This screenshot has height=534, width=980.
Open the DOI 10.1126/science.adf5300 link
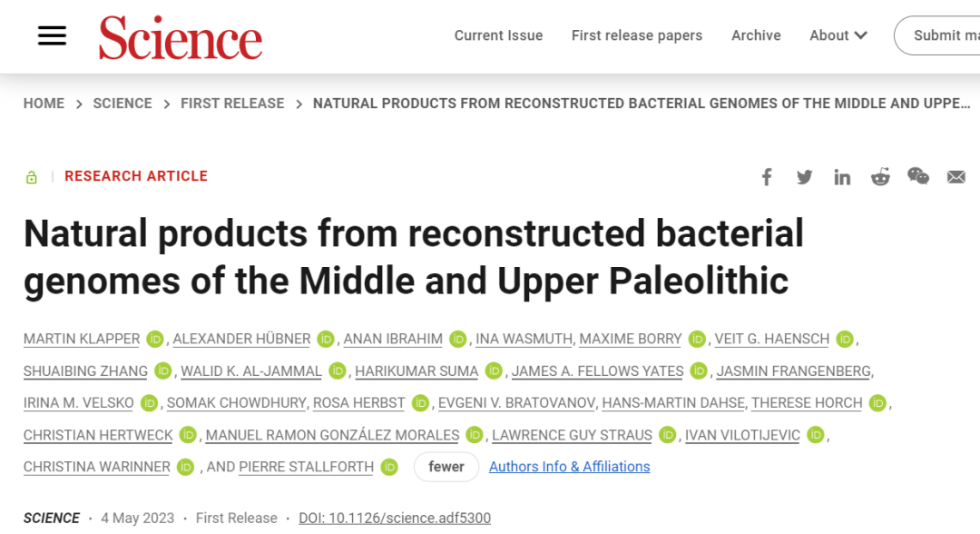(x=395, y=519)
